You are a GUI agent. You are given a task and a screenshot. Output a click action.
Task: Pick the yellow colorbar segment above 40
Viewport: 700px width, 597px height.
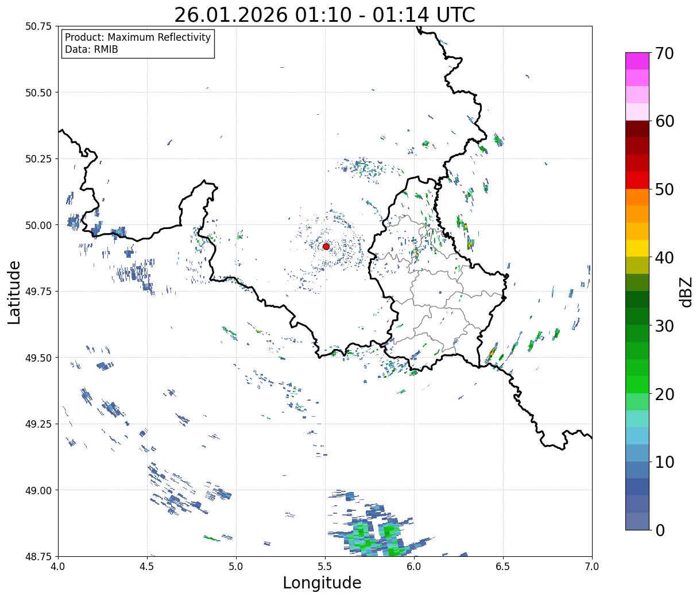pyautogui.click(x=637, y=248)
